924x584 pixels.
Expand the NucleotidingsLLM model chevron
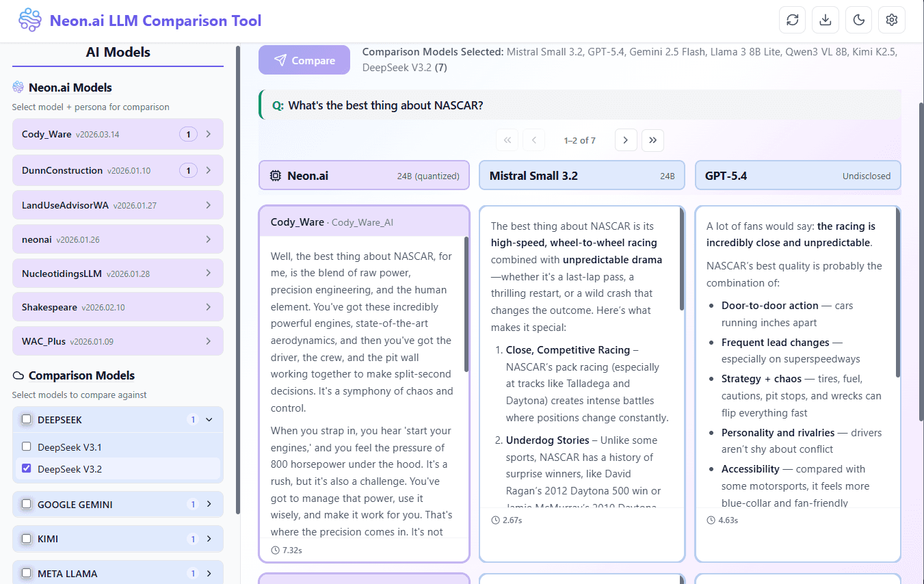tap(209, 274)
